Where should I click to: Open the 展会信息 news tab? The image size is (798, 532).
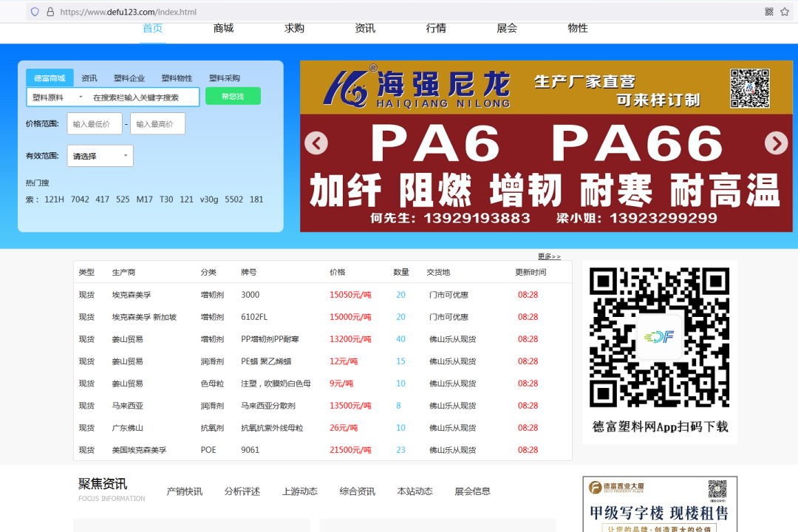472,491
